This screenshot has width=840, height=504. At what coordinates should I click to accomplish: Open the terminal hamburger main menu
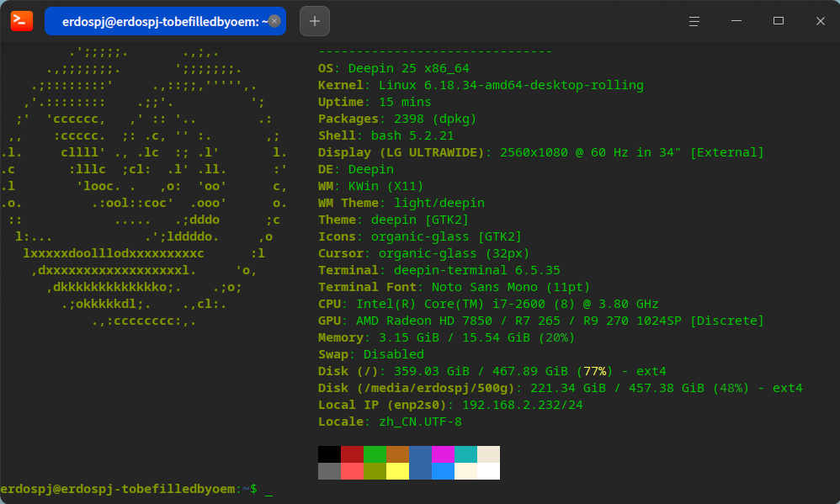[x=694, y=21]
